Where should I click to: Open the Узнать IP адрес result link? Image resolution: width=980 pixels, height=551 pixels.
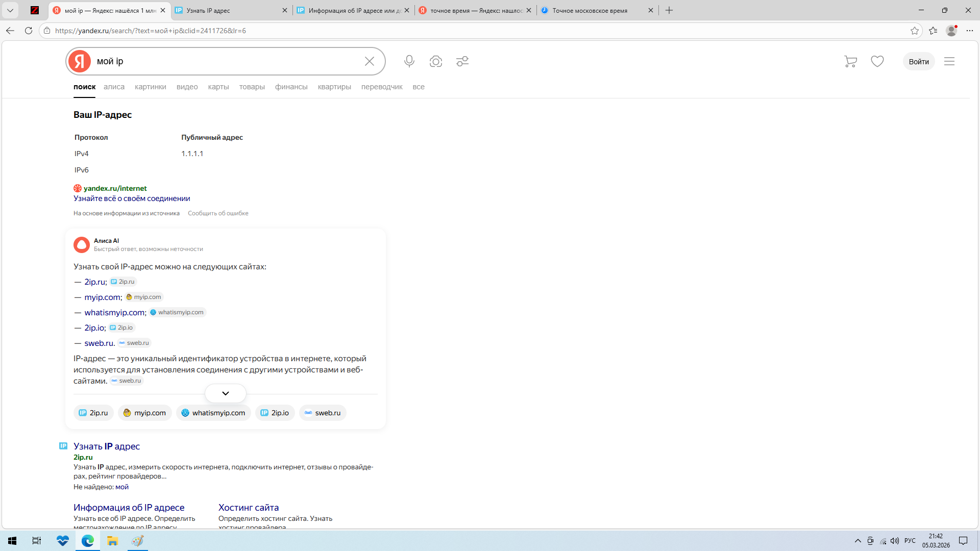(107, 446)
